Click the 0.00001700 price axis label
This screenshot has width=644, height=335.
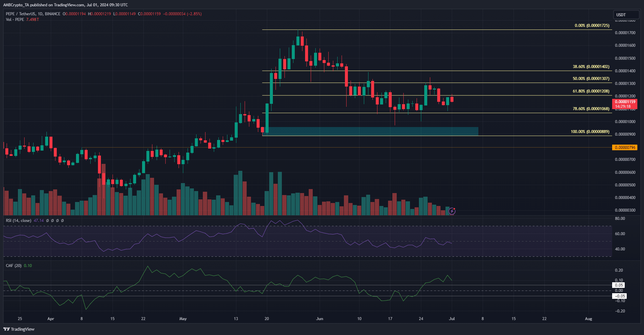point(625,33)
